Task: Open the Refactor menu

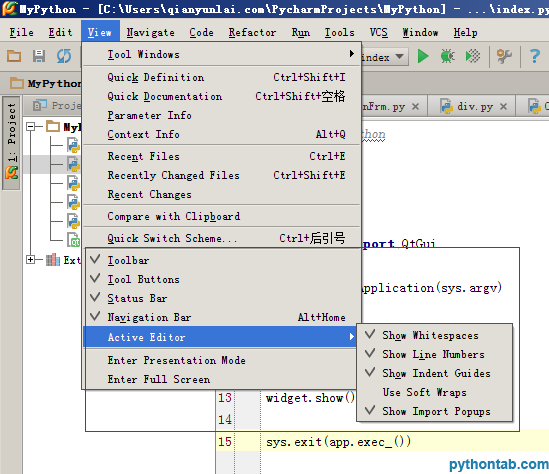Action: [x=252, y=33]
